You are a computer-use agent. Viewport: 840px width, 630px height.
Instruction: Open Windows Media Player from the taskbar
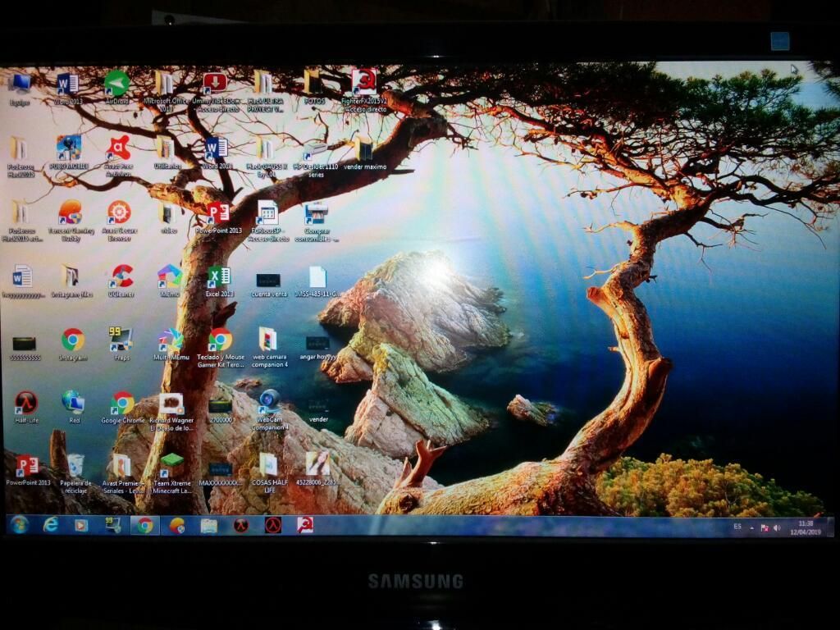[81, 526]
